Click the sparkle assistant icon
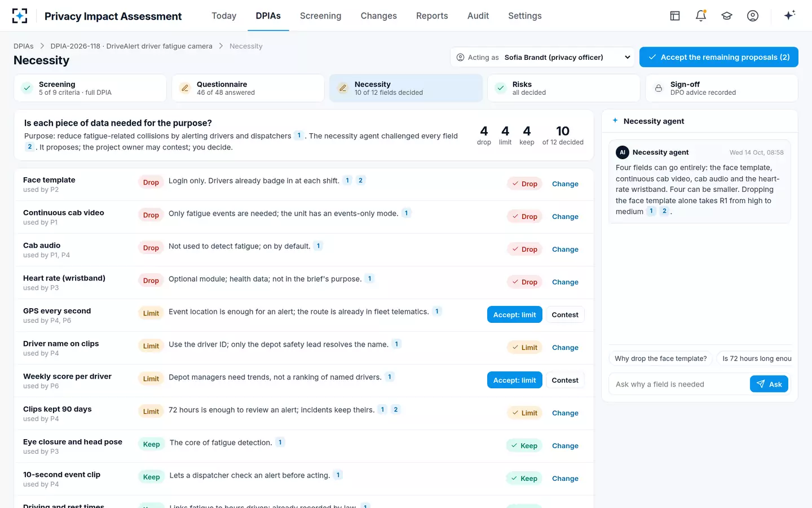The width and height of the screenshot is (812, 508). [789, 15]
